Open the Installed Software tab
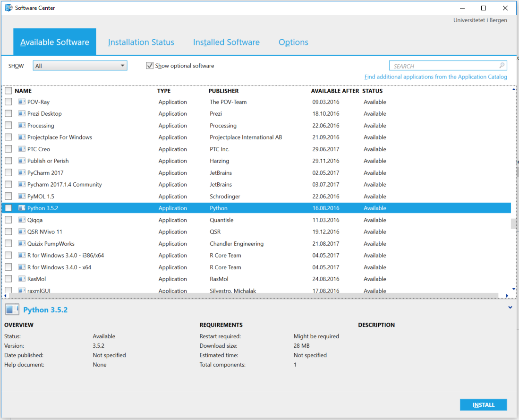519x420 pixels. click(x=226, y=42)
